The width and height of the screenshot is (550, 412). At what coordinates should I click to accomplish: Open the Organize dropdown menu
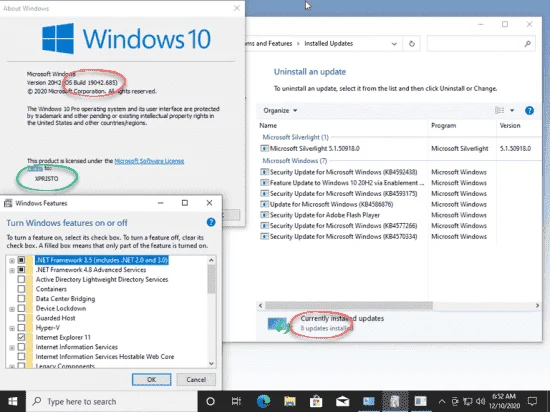280,110
